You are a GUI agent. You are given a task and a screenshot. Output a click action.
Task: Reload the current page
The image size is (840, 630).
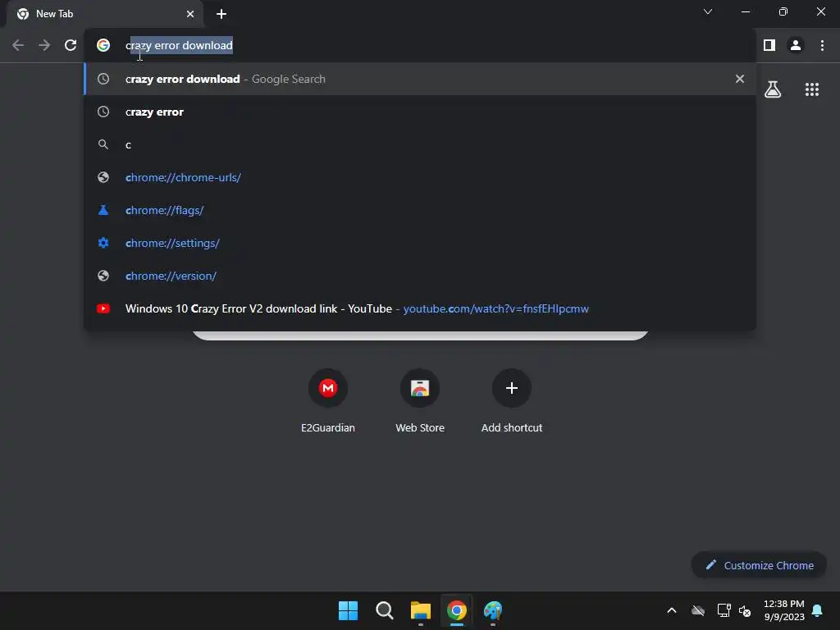point(71,46)
